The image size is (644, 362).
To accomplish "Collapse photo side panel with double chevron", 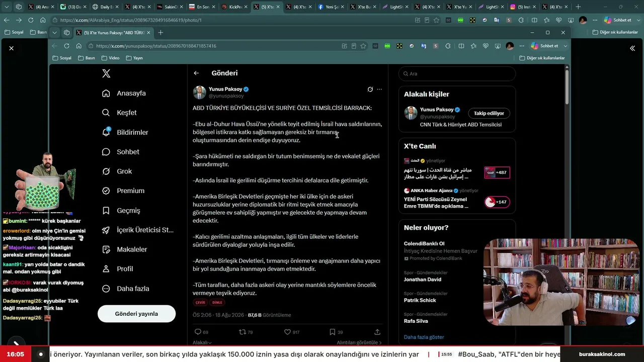I will [632, 48].
